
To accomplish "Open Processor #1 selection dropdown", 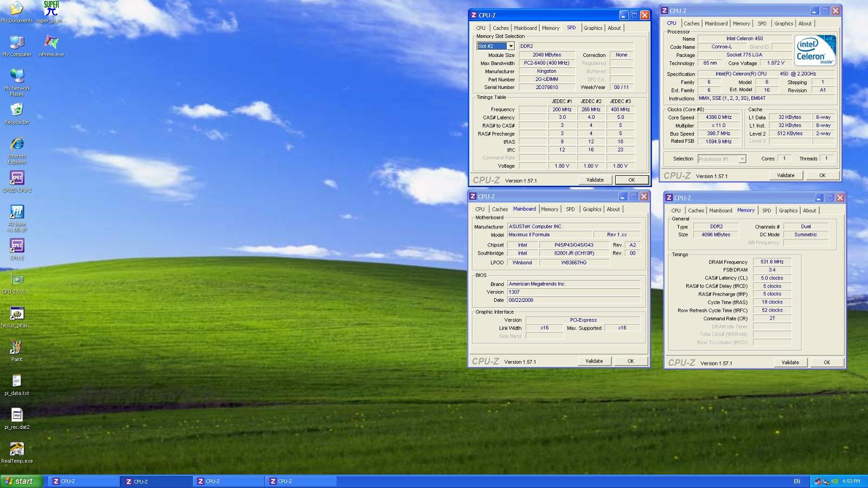I will tap(742, 159).
